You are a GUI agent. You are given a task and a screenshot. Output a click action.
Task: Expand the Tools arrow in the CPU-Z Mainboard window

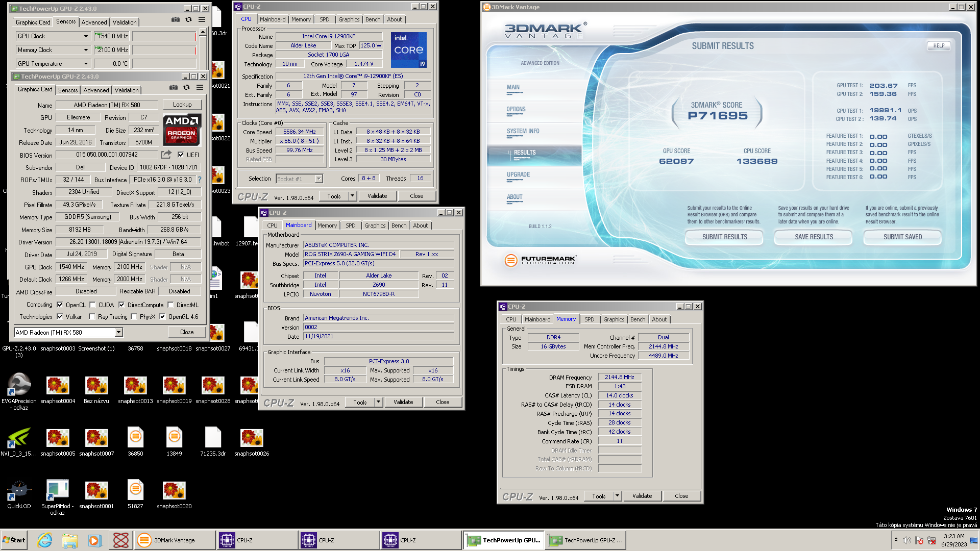click(378, 402)
